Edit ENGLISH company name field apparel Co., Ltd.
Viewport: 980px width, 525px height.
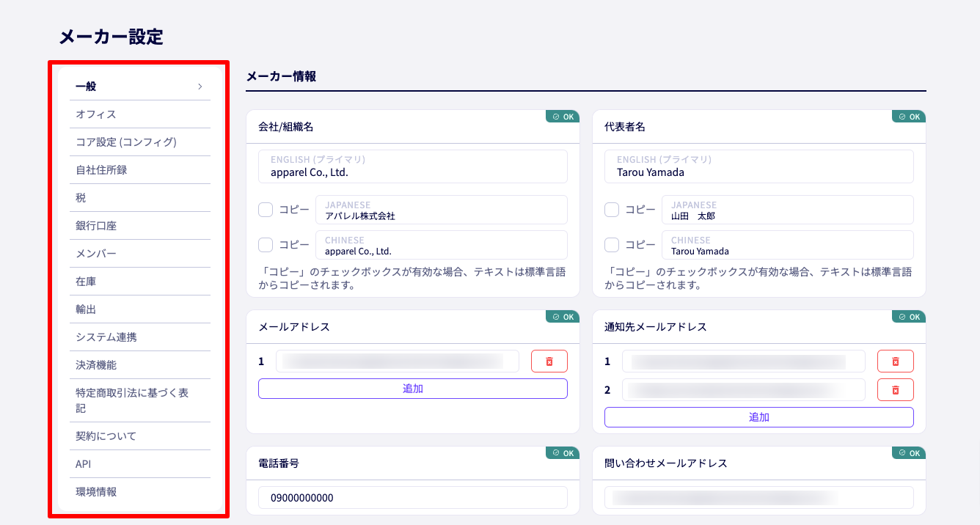click(413, 166)
